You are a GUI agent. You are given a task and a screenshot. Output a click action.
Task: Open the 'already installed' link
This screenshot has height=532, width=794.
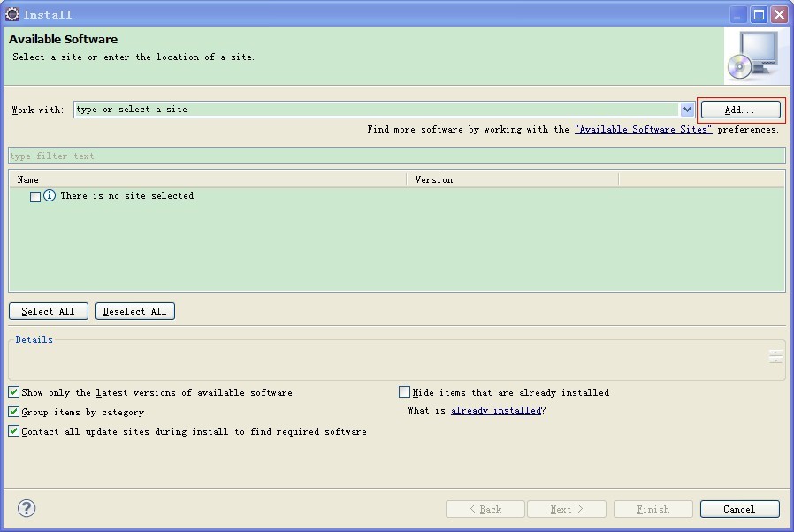click(x=496, y=411)
